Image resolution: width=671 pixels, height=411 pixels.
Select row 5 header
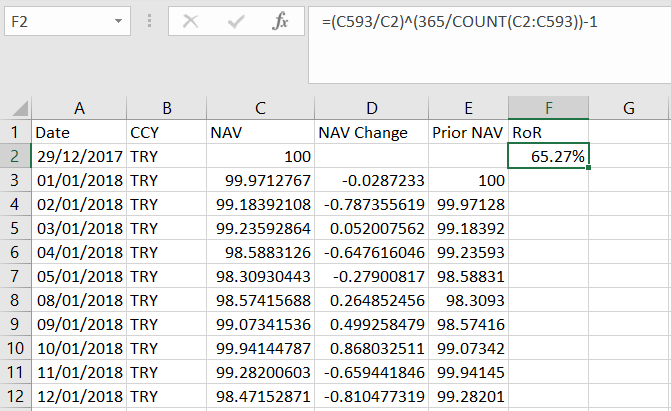(15, 228)
